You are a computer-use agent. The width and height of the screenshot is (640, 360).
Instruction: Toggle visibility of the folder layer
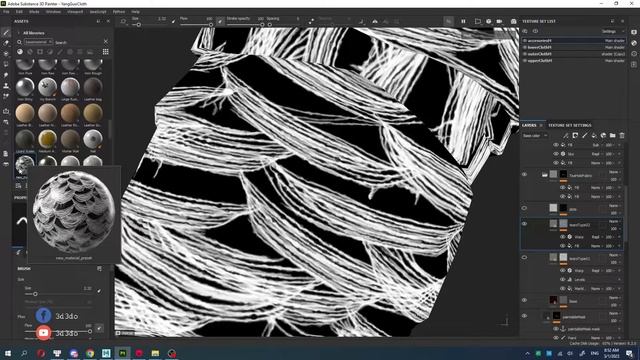pos(524,175)
